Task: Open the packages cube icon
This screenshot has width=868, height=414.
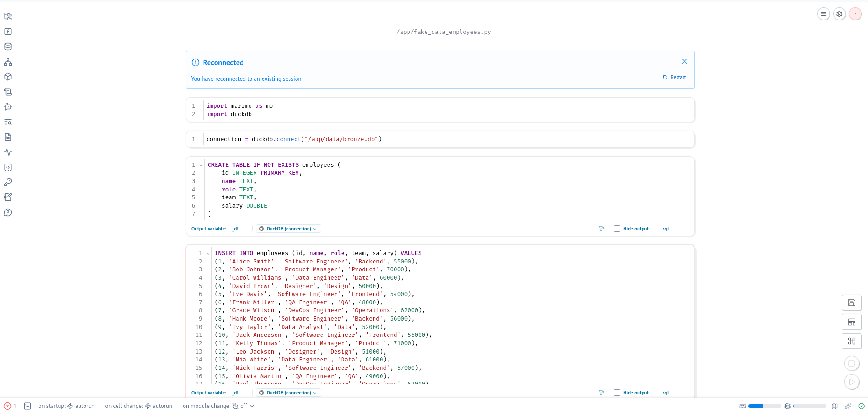Action: click(x=8, y=77)
